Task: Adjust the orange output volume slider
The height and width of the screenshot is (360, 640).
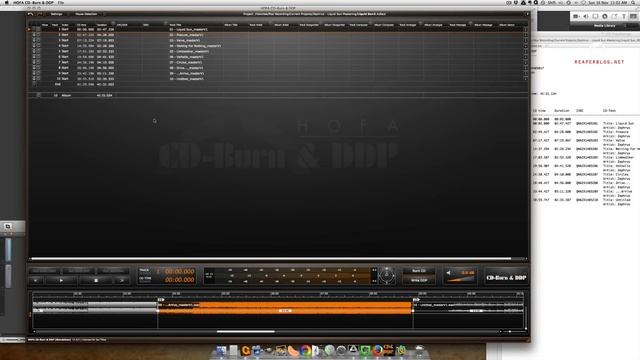Action: 461,280
